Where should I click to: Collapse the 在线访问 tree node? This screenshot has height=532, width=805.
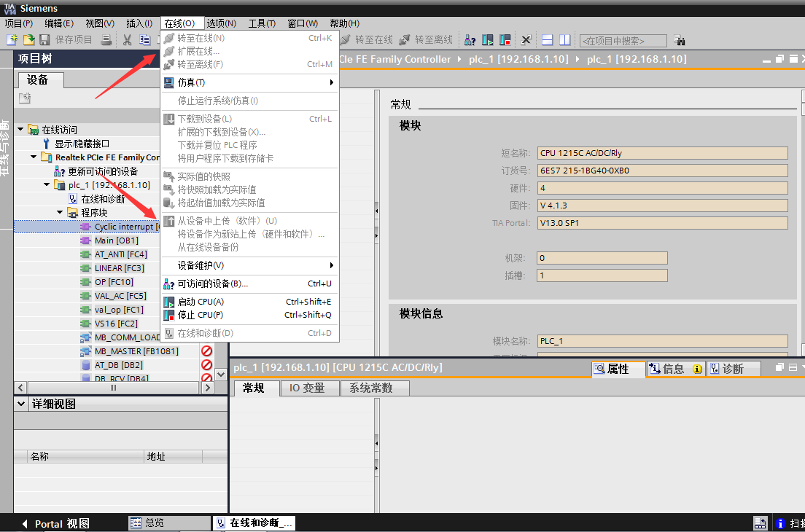tap(21, 130)
